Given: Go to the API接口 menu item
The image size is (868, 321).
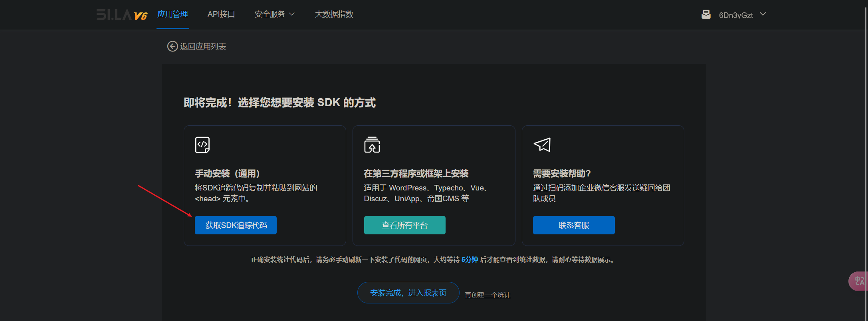Looking at the screenshot, I should (221, 14).
